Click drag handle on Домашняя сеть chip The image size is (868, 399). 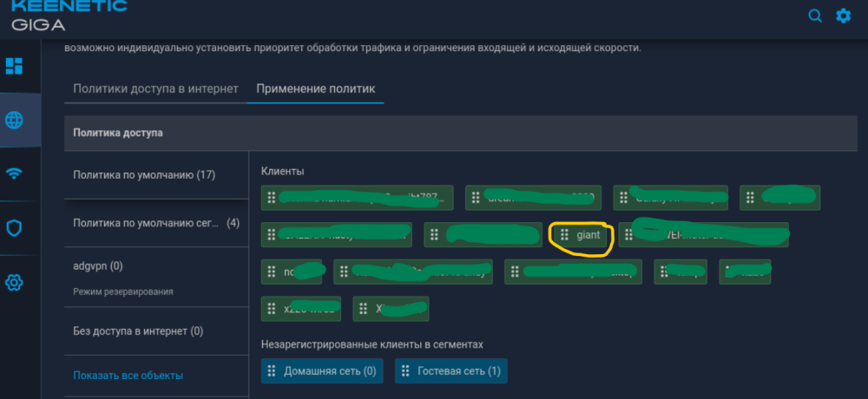tap(272, 371)
